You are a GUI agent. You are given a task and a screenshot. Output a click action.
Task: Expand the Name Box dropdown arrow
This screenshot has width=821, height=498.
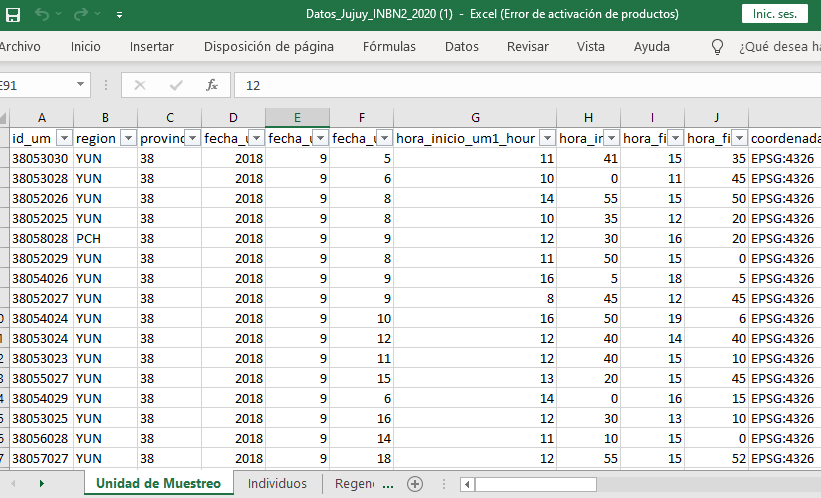coord(80,86)
